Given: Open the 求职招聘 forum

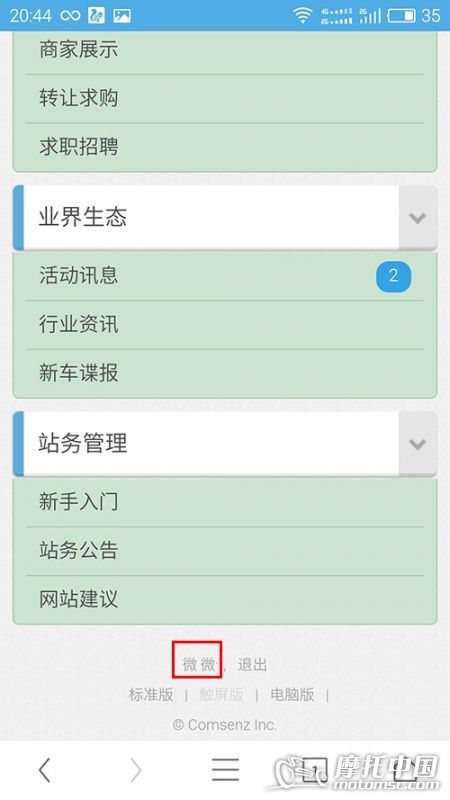Looking at the screenshot, I should click(x=225, y=147).
